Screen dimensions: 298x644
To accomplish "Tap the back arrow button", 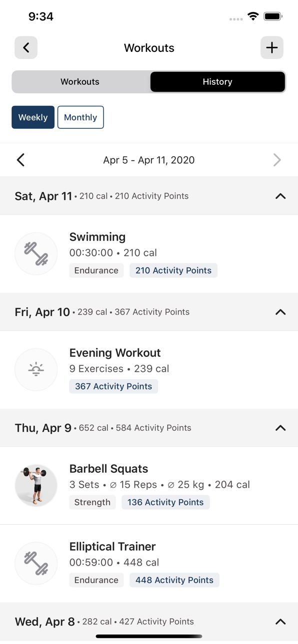I will (26, 47).
